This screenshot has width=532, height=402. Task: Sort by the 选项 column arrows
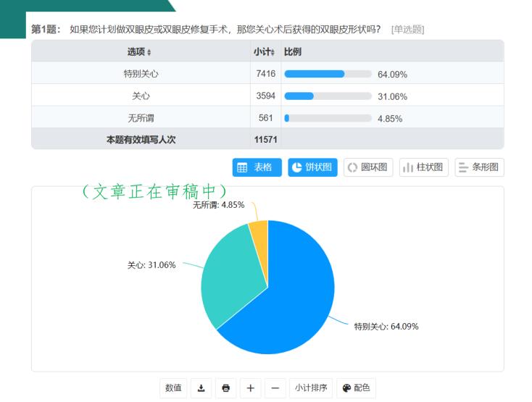(x=149, y=52)
